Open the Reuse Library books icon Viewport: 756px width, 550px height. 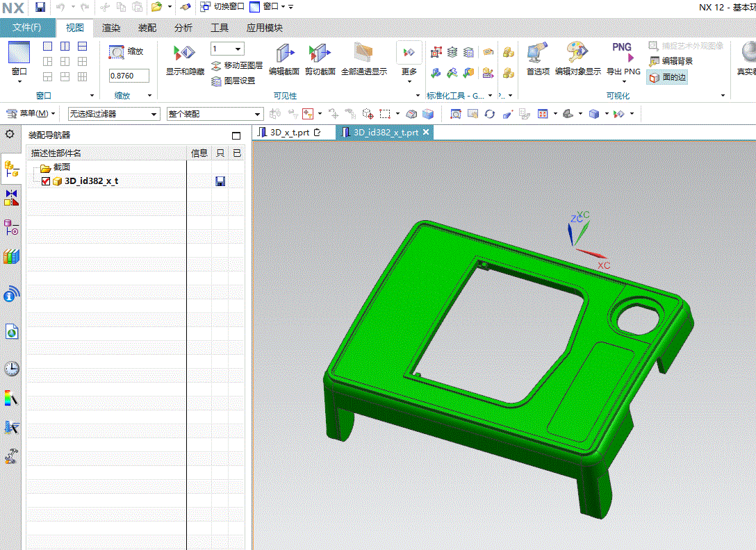tap(12, 256)
